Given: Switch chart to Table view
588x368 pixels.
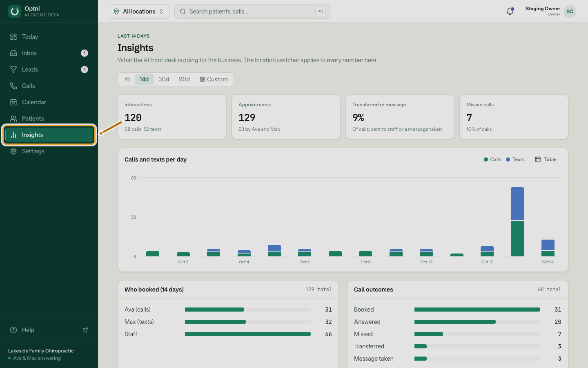Looking at the screenshot, I should (x=546, y=159).
